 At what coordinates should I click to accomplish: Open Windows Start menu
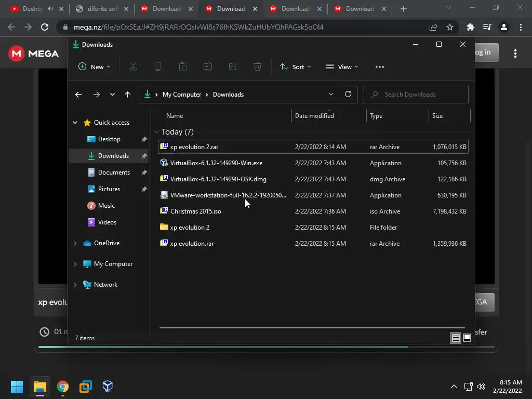pos(17,387)
